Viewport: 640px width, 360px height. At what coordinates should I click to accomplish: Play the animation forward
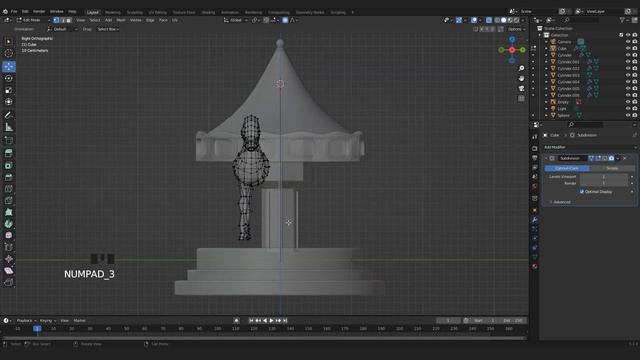(x=271, y=320)
